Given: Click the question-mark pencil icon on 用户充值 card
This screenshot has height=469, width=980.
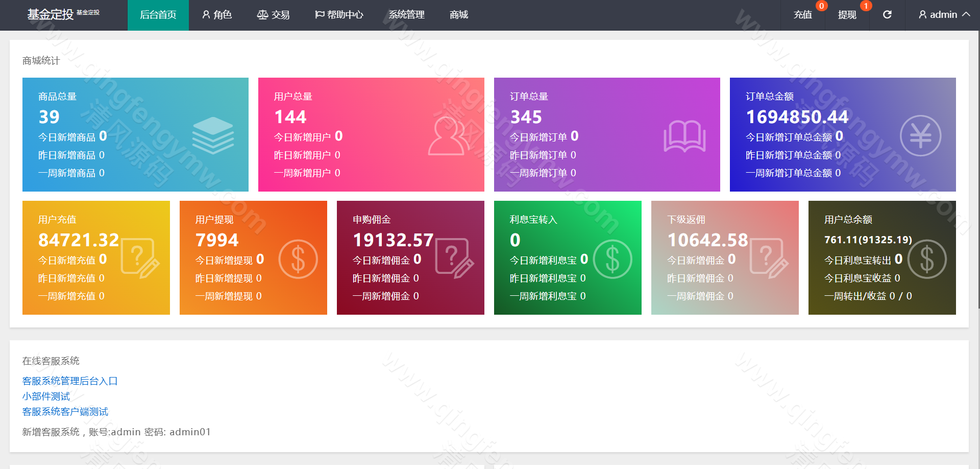Looking at the screenshot, I should coord(138,259).
